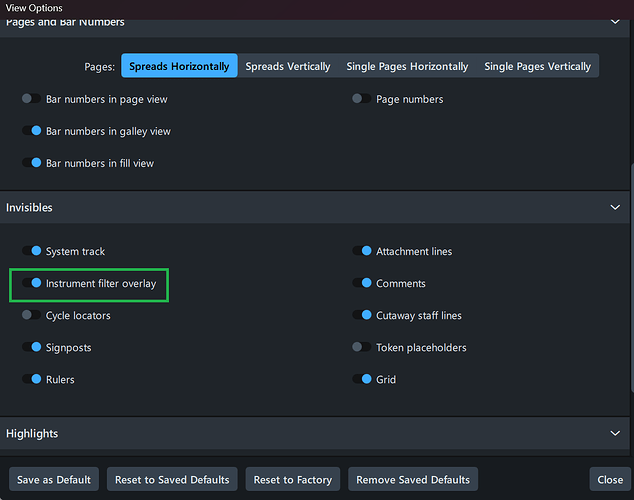Disable Bar numbers in galley view
The width and height of the screenshot is (634, 500).
[x=32, y=131]
